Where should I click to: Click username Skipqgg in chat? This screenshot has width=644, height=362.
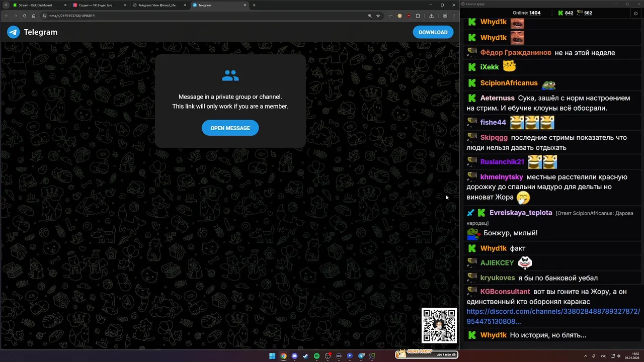[494, 137]
